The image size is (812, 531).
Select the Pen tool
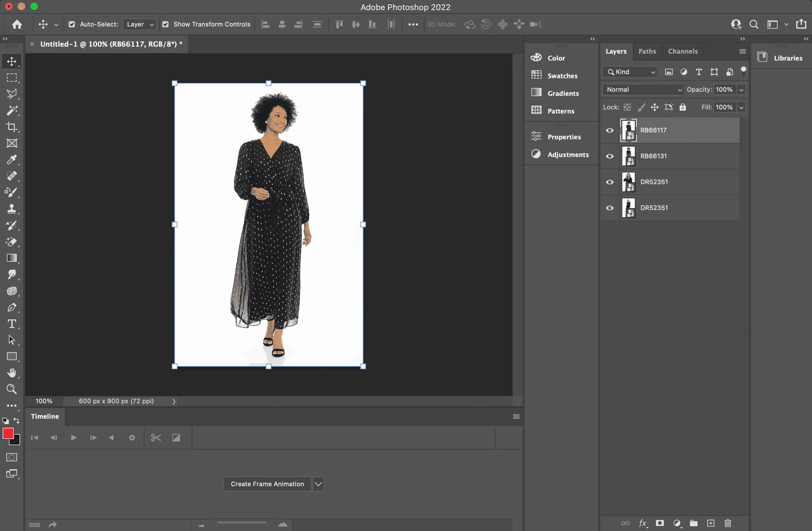coord(11,307)
